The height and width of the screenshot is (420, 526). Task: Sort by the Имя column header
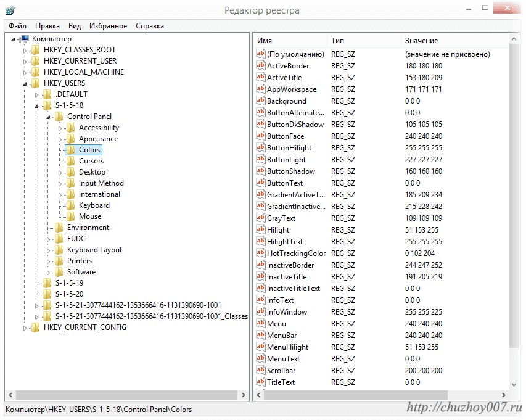pos(290,41)
